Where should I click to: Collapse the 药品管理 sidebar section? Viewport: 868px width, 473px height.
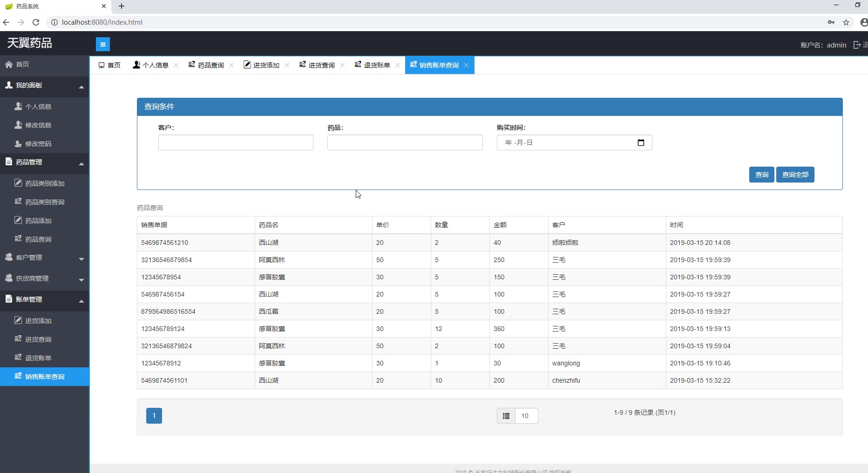coord(44,162)
